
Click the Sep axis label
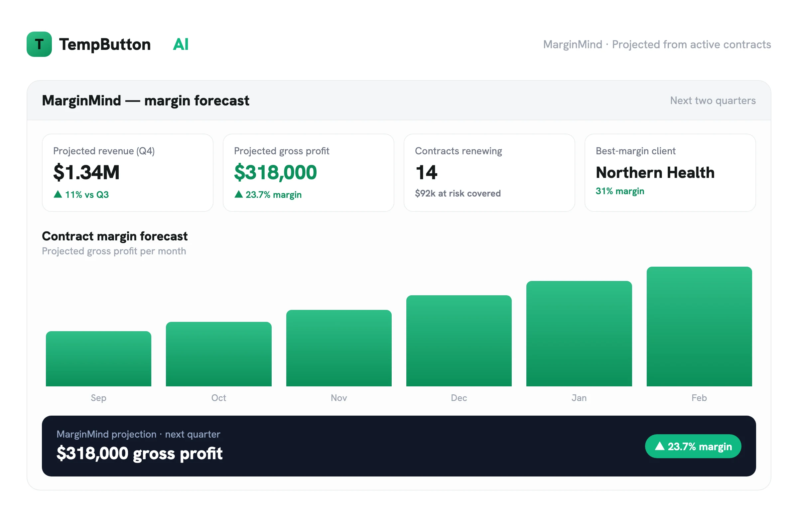pyautogui.click(x=98, y=398)
